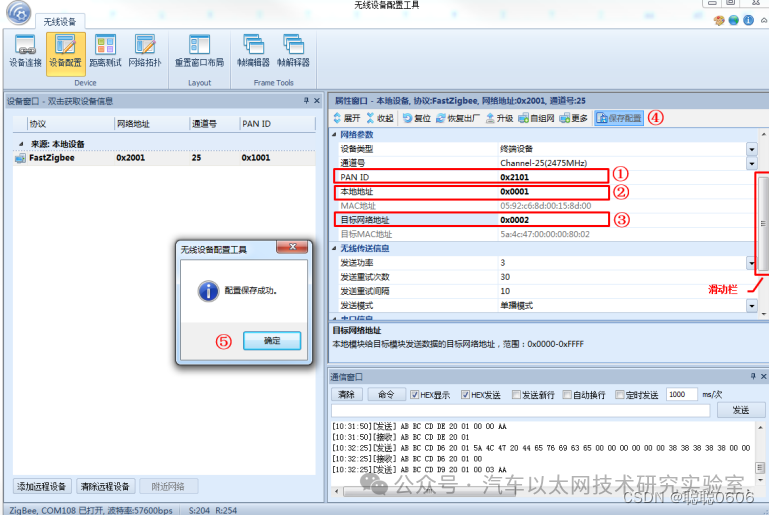Open the 帧编辑器 frame editor
Viewport: 769px width, 515px height.
pos(253,52)
